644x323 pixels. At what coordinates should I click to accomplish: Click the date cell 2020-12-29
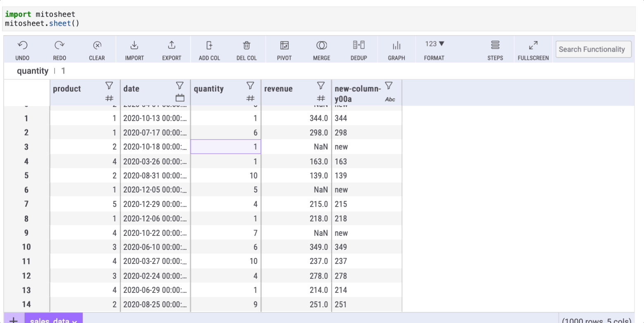click(x=155, y=204)
